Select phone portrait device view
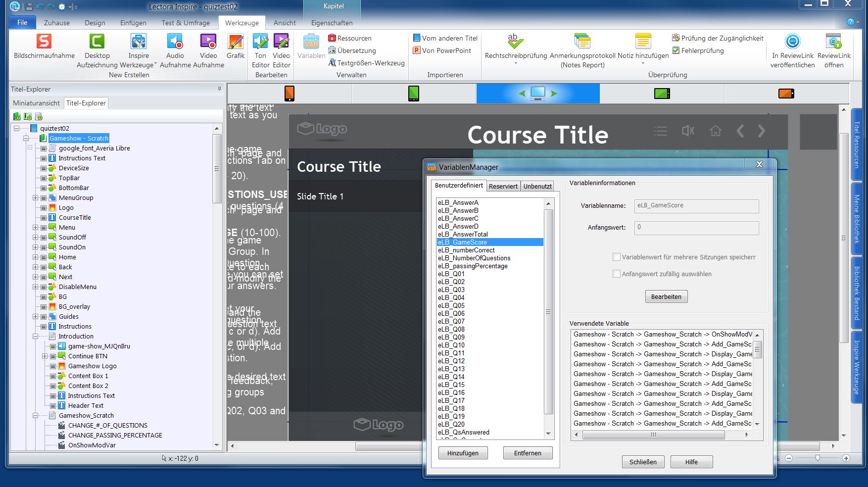 pyautogui.click(x=289, y=93)
